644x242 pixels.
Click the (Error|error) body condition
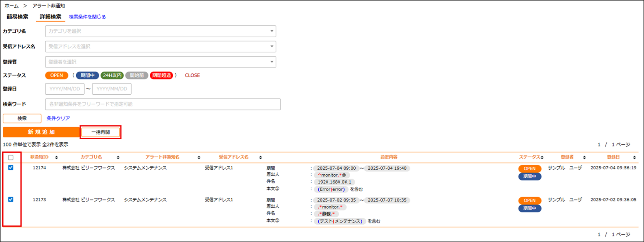(331, 189)
